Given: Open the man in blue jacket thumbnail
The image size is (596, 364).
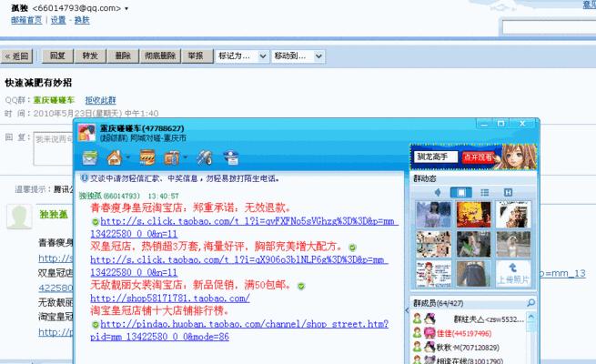Looking at the screenshot, I should click(473, 274).
